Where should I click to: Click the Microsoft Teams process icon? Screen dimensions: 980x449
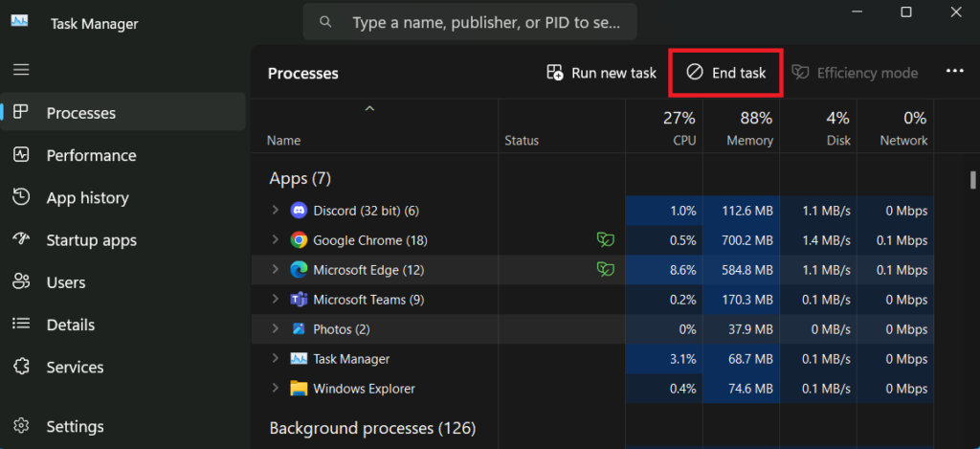click(299, 300)
